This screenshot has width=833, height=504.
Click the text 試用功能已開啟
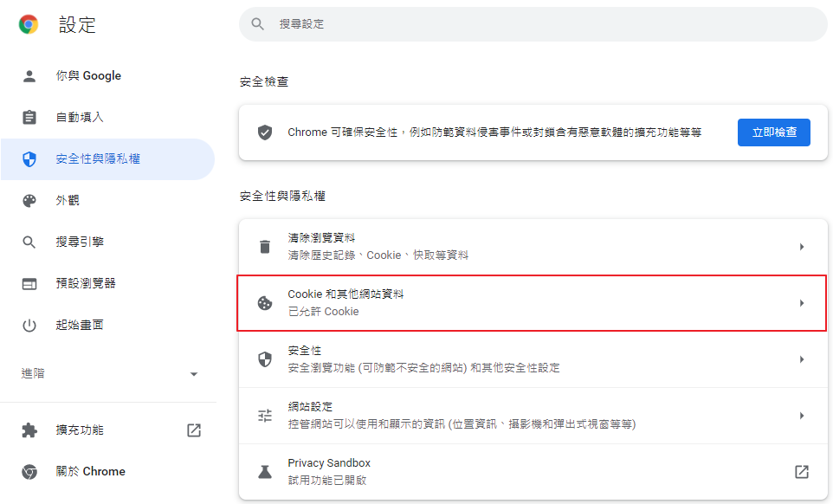pos(327,481)
